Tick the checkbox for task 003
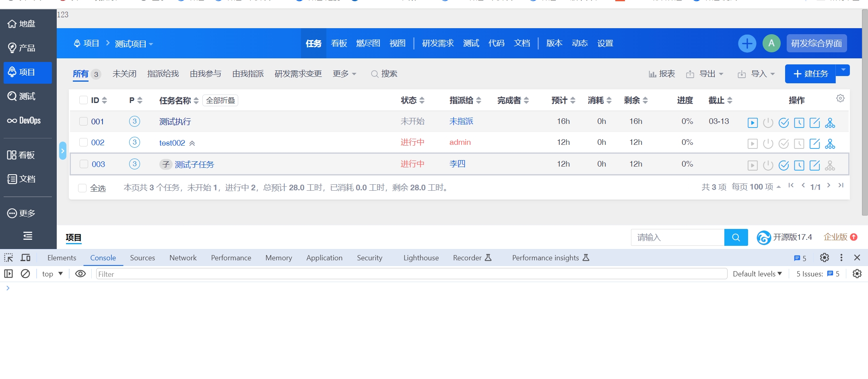 pyautogui.click(x=84, y=164)
